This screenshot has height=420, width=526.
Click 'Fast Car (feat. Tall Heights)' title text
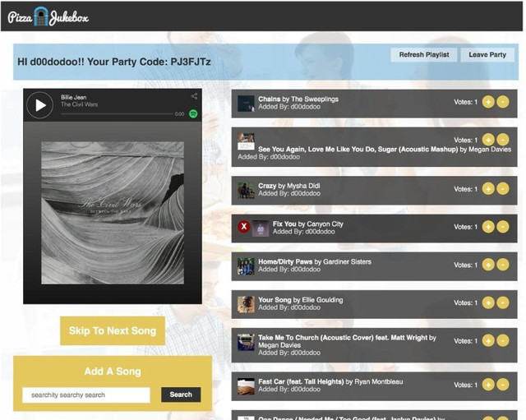(301, 381)
